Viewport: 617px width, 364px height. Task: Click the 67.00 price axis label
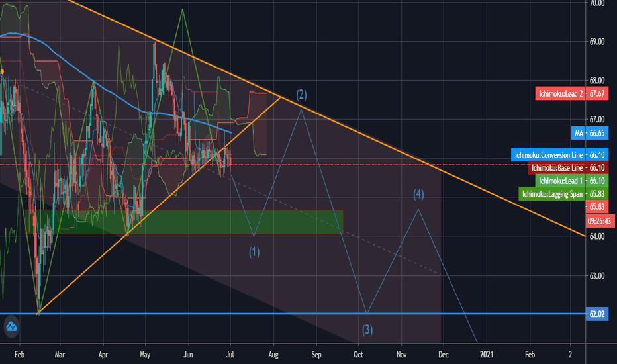point(597,119)
